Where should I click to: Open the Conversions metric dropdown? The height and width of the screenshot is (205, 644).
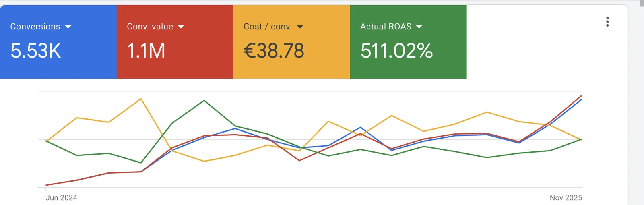coord(41,27)
